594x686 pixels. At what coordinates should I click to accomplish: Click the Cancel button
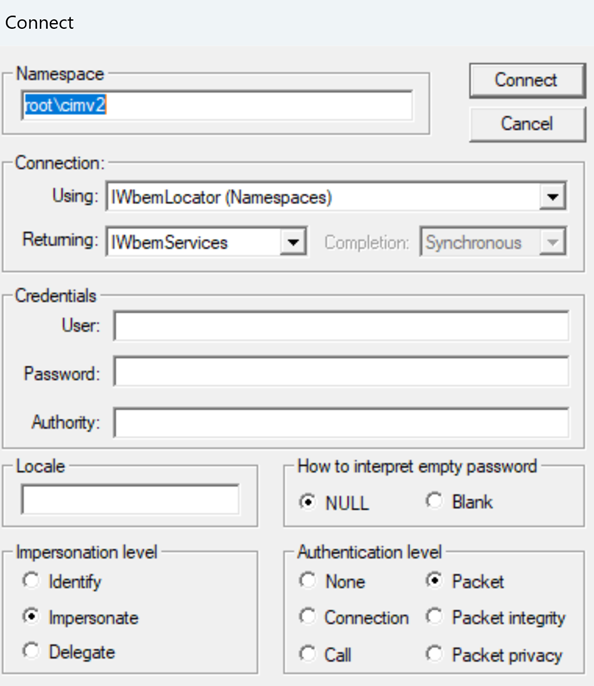pyautogui.click(x=527, y=124)
